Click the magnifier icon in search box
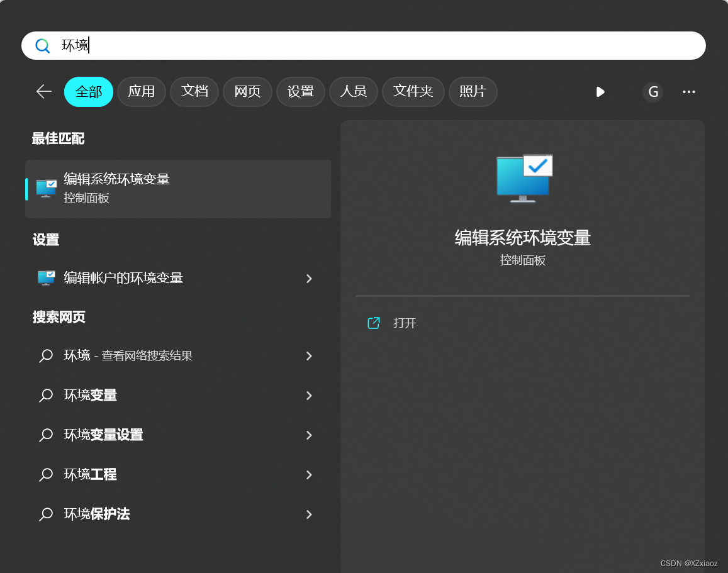728x573 pixels. (42, 45)
